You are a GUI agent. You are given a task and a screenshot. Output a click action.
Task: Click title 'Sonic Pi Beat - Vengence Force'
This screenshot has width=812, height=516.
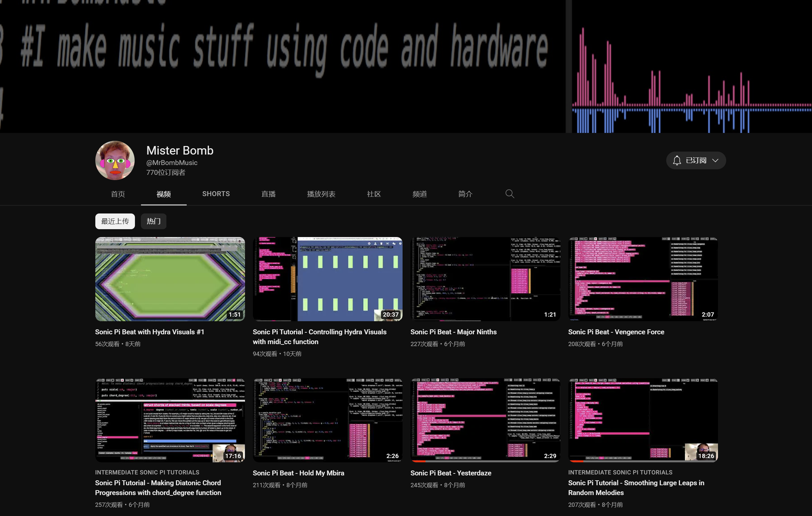pos(616,332)
